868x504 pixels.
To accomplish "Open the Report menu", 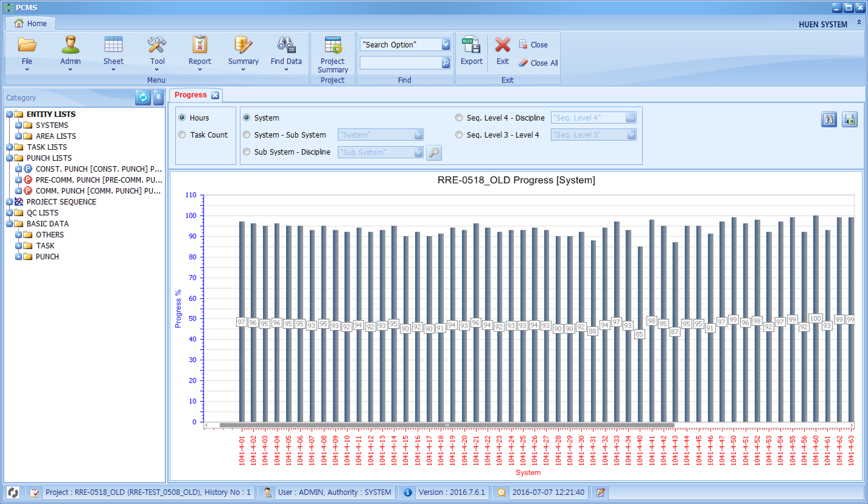I will pyautogui.click(x=199, y=52).
